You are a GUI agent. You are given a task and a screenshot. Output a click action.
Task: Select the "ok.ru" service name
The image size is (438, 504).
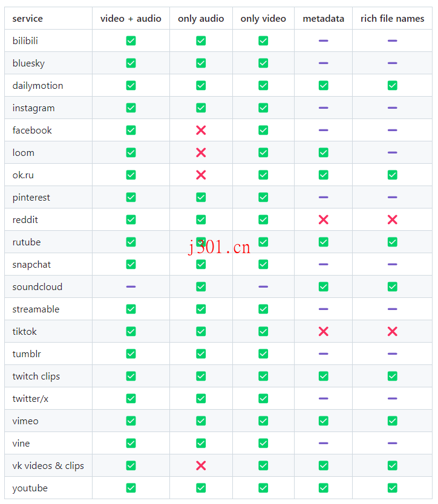tap(23, 175)
